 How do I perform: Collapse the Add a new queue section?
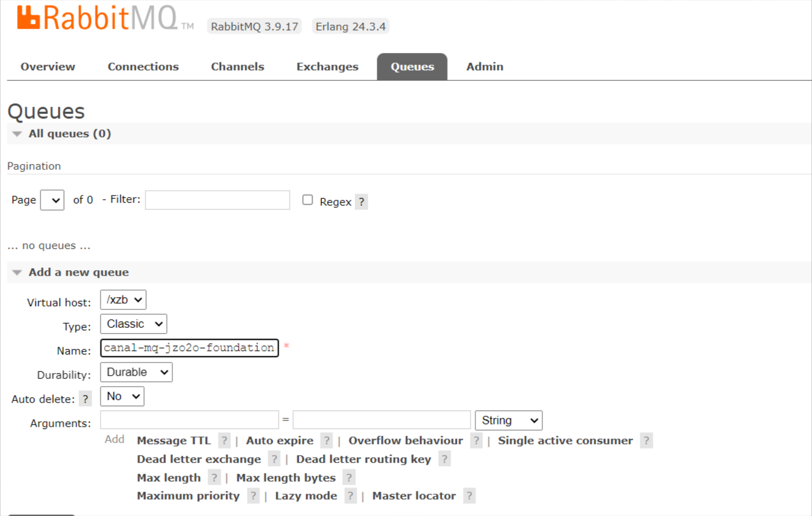pyautogui.click(x=79, y=272)
